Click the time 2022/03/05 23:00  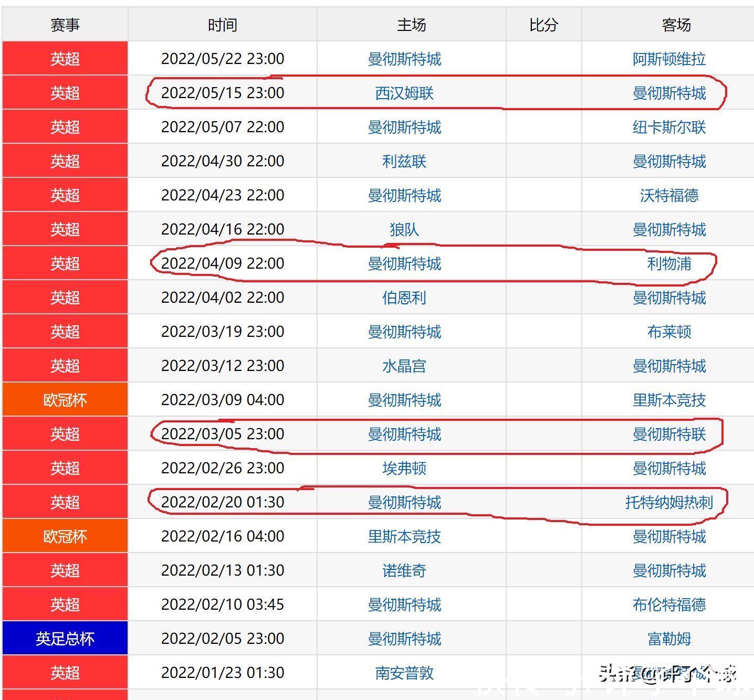(x=223, y=434)
